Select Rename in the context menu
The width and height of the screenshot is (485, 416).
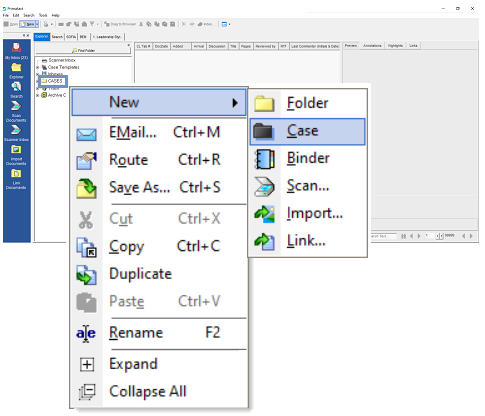point(159,333)
